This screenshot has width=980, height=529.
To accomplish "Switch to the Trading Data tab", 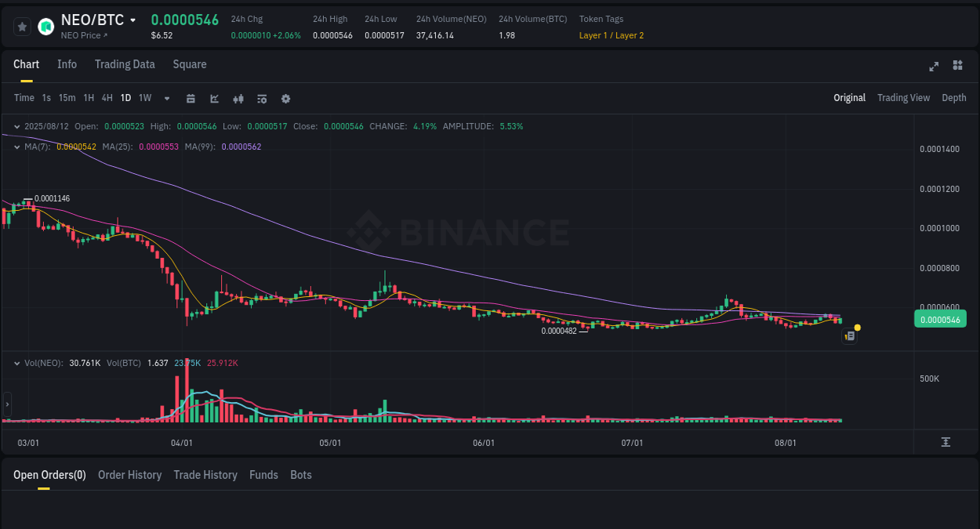I will tap(125, 64).
